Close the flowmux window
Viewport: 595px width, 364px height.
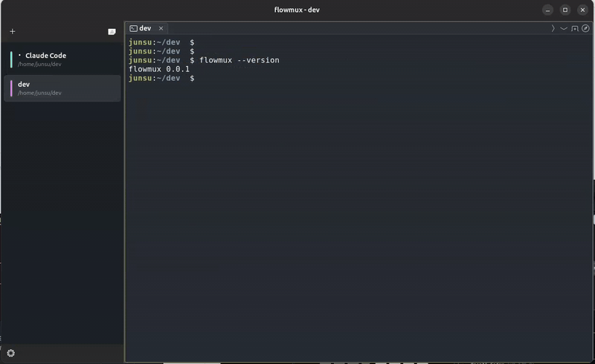pyautogui.click(x=582, y=10)
